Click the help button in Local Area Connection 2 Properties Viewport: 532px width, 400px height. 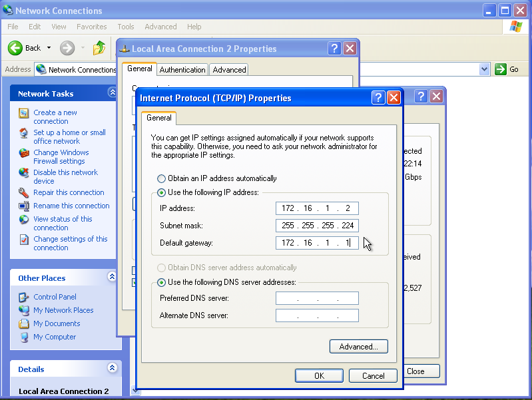point(334,49)
